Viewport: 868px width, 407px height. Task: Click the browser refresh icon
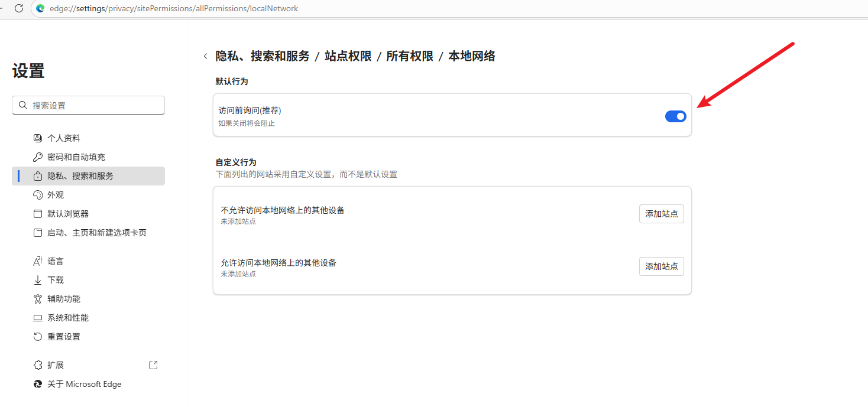tap(19, 8)
